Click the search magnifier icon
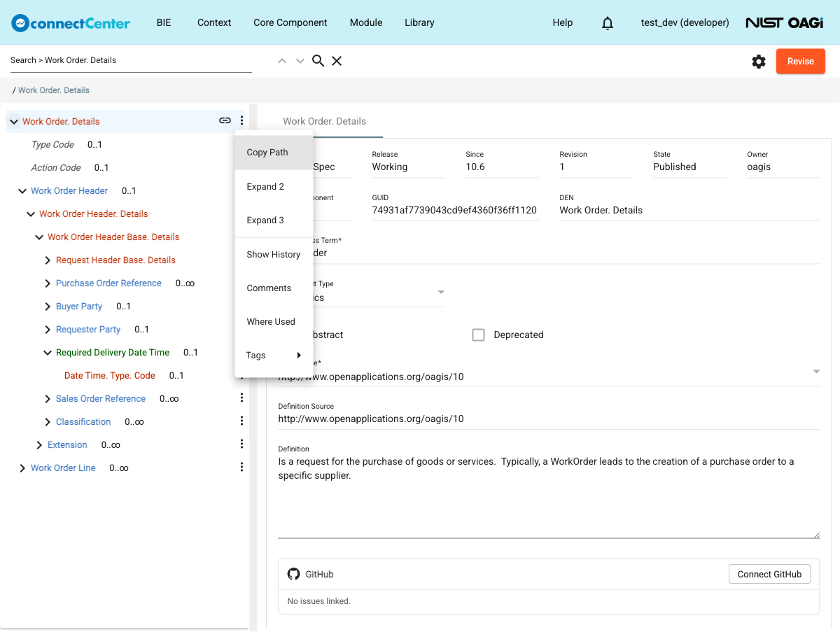Image resolution: width=840 pixels, height=639 pixels. click(318, 61)
